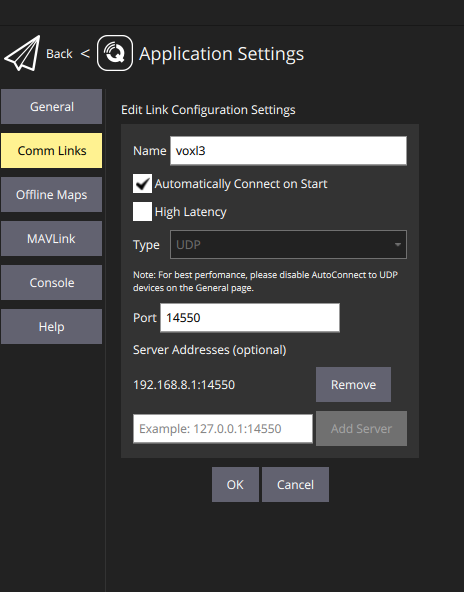The width and height of the screenshot is (464, 592).
Task: Go back using the Back label
Action: [x=59, y=54]
